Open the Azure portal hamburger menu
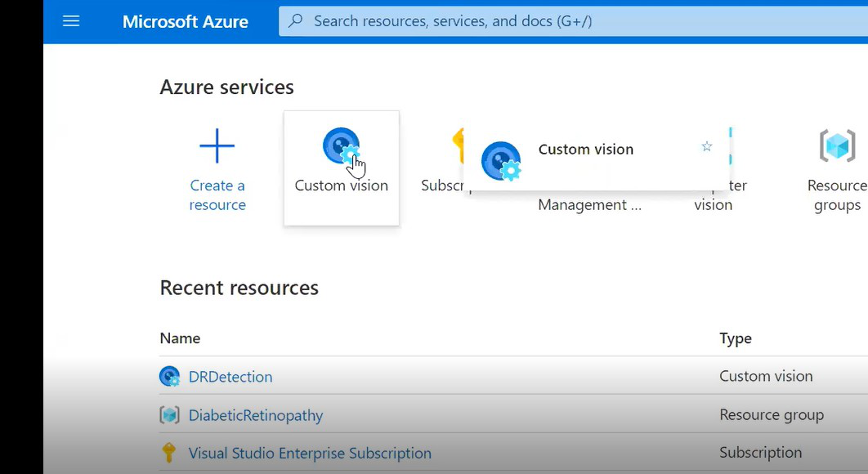Image resolution: width=868 pixels, height=474 pixels. [71, 21]
